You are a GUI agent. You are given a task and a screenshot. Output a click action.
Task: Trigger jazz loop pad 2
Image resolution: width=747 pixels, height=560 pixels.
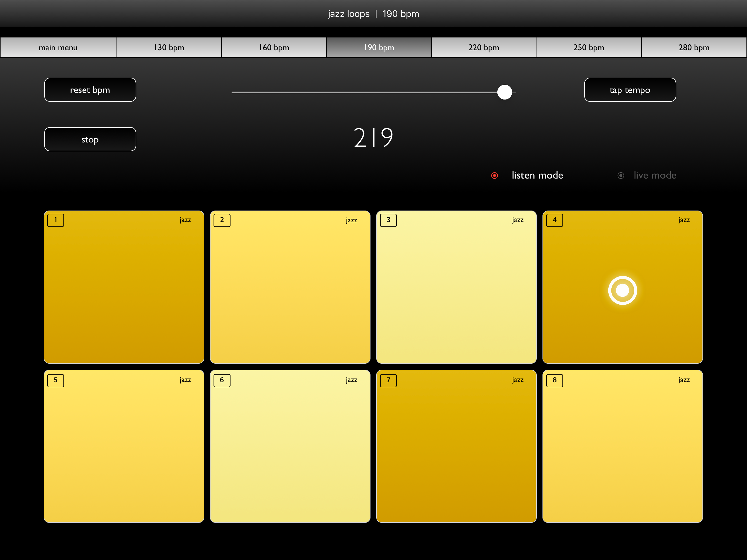290,287
